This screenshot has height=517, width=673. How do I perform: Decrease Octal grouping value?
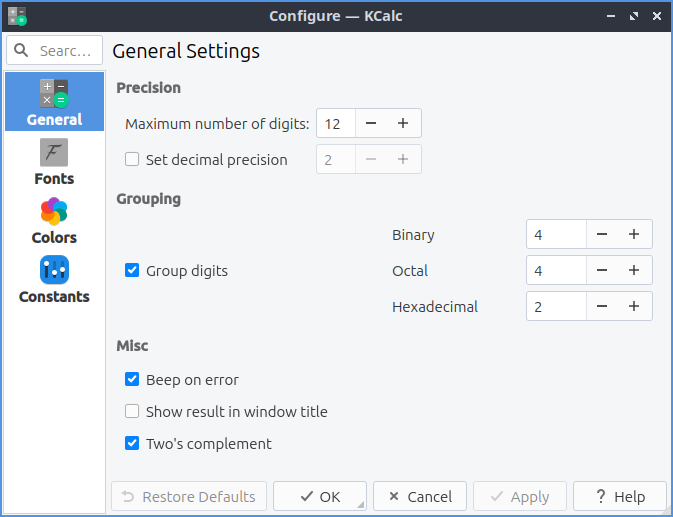click(x=602, y=270)
